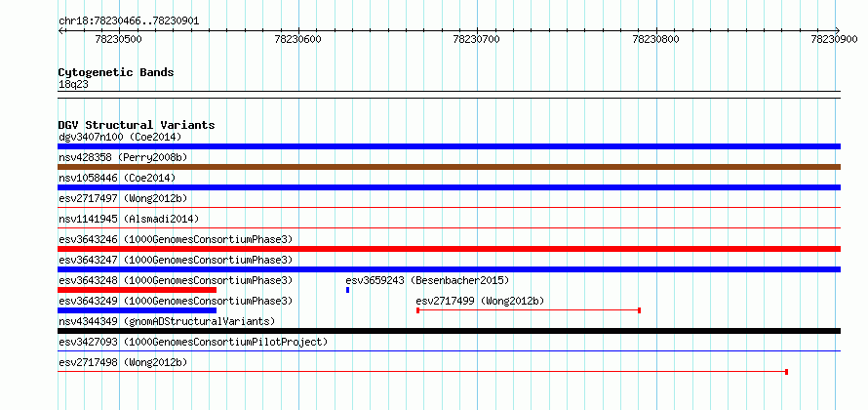Image resolution: width=868 pixels, height=410 pixels.
Task: Click the Cytogenetic Bands track title
Action: point(116,72)
